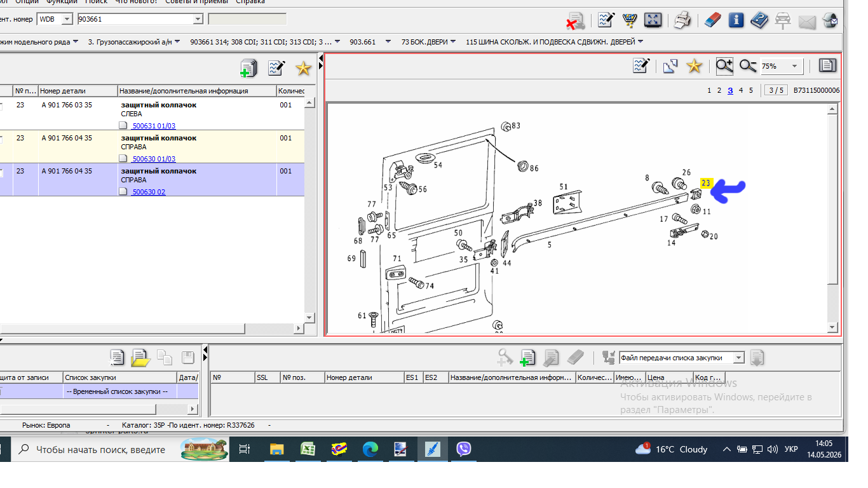Open the notes icon above the parts table
The height and width of the screenshot is (488, 868).
[x=276, y=68]
